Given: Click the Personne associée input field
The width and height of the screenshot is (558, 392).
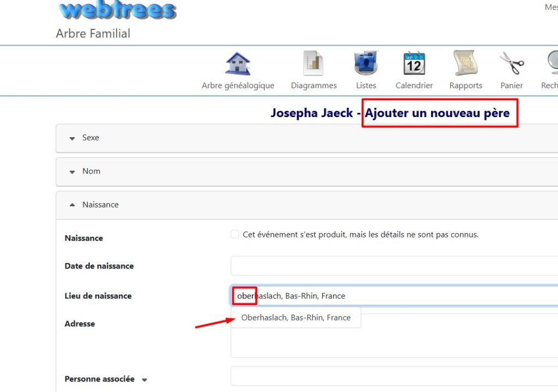Looking at the screenshot, I should tap(392, 376).
